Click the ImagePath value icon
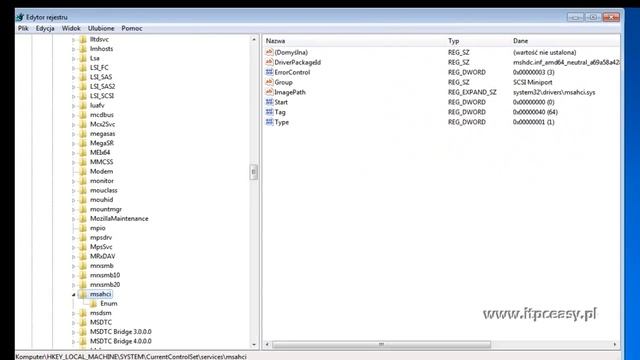640x360 pixels. tap(269, 92)
